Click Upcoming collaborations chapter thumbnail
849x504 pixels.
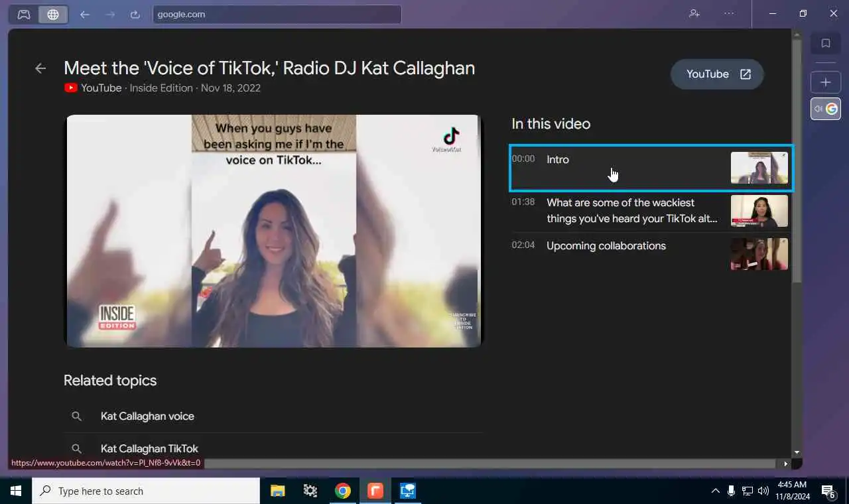point(759,254)
